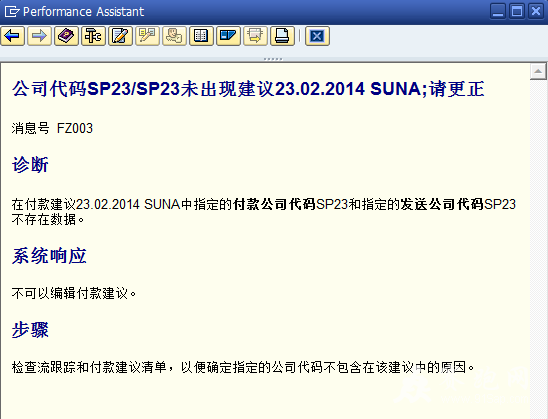The width and height of the screenshot is (548, 419).
Task: Click the 诊断 section heading
Action: 30,165
